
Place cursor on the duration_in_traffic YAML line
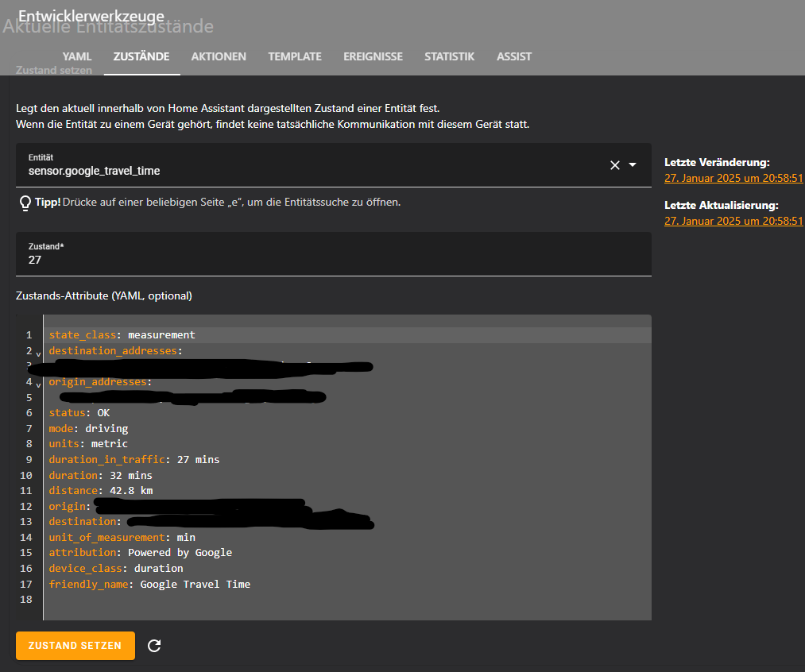134,459
